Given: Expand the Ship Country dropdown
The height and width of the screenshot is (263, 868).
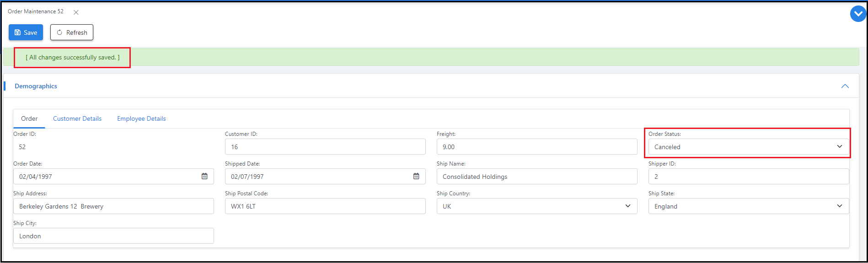Looking at the screenshot, I should point(536,206).
